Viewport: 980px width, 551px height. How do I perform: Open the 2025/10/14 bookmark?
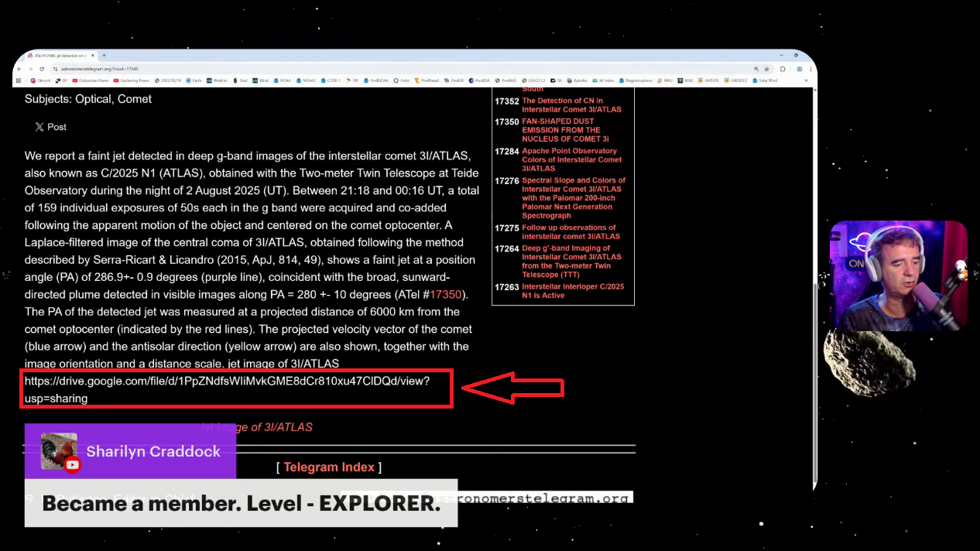click(168, 80)
